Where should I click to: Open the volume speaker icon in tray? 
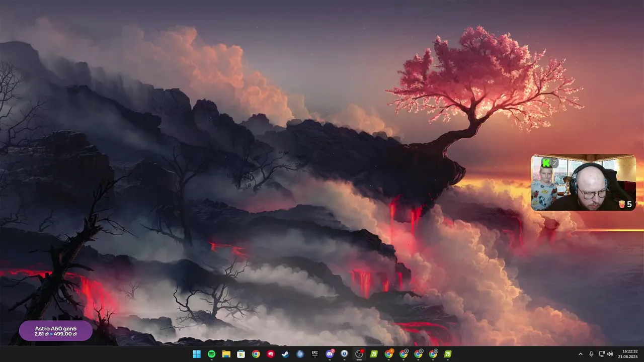pos(610,354)
